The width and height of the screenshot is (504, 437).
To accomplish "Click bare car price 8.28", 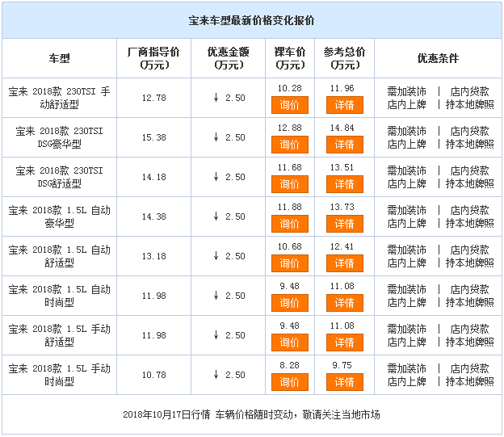I will pos(290,365).
